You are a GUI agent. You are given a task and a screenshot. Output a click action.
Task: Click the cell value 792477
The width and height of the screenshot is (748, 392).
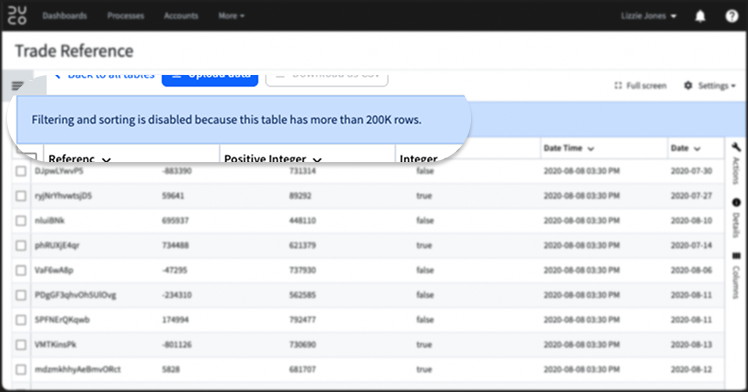click(302, 320)
